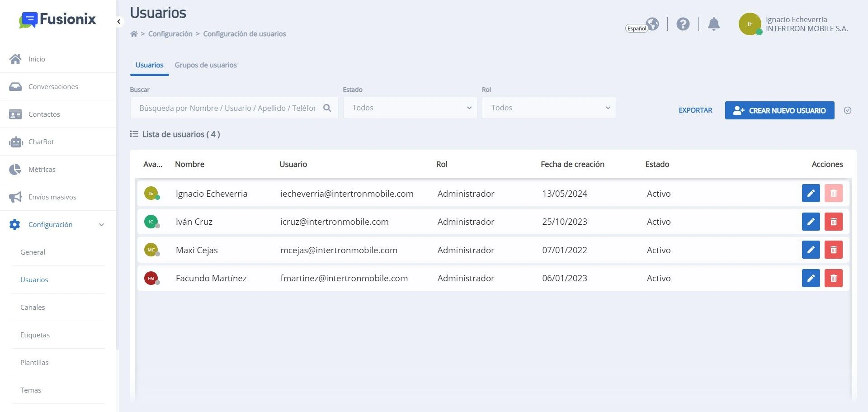This screenshot has width=868, height=412.
Task: Sort by the Usuario column header
Action: tap(293, 164)
